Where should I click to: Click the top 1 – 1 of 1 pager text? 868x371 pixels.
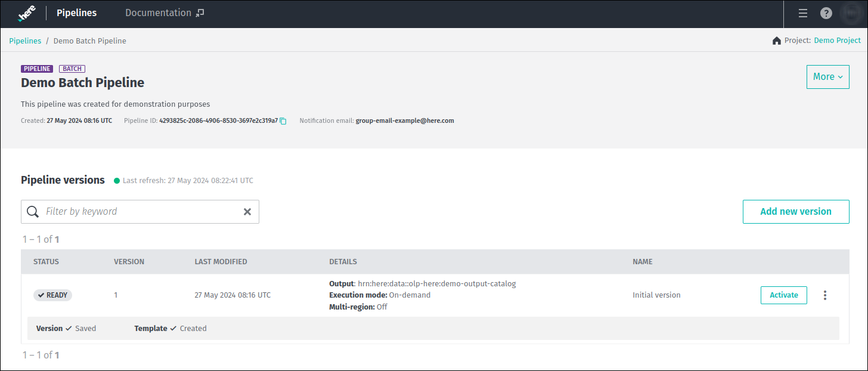pyautogui.click(x=41, y=240)
